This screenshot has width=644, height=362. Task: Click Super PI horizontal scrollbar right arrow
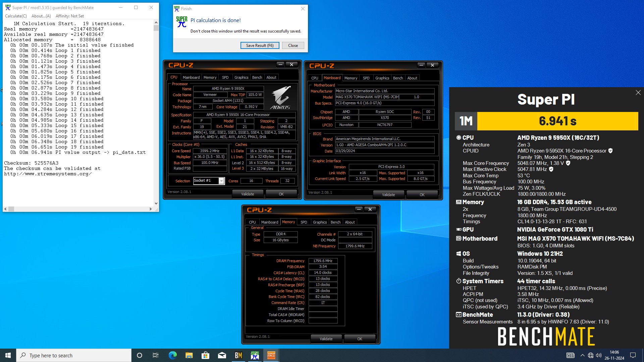point(151,209)
